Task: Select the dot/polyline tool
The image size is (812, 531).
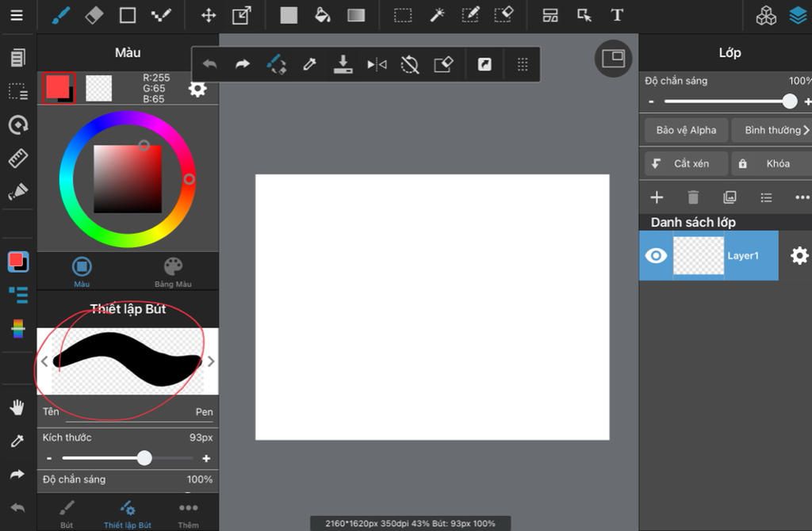Action: (x=161, y=15)
